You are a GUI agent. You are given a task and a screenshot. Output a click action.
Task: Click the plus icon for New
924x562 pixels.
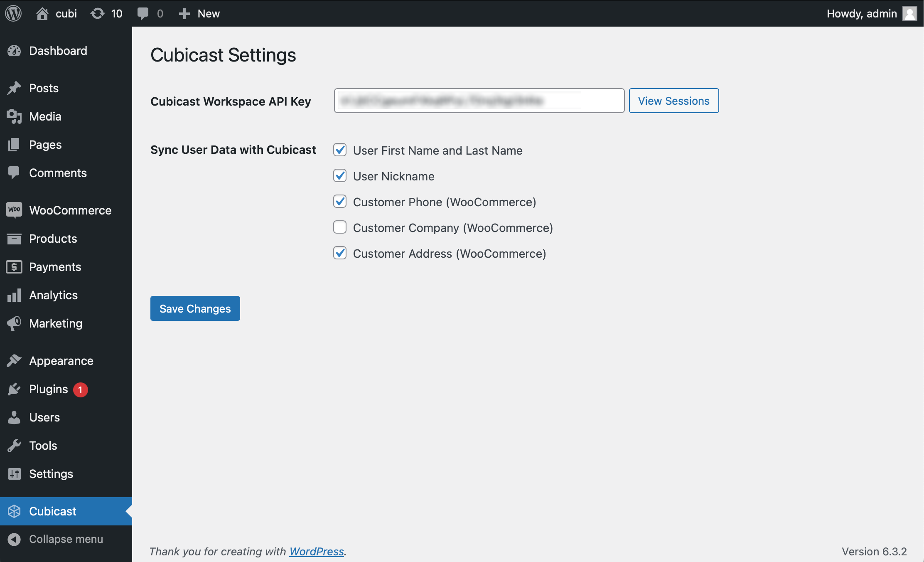(184, 14)
